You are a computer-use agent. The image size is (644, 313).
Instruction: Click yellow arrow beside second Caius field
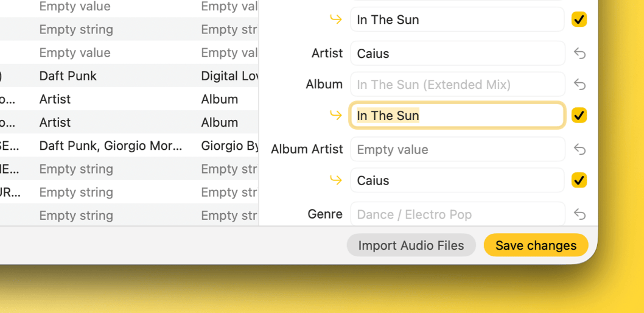pyautogui.click(x=335, y=180)
